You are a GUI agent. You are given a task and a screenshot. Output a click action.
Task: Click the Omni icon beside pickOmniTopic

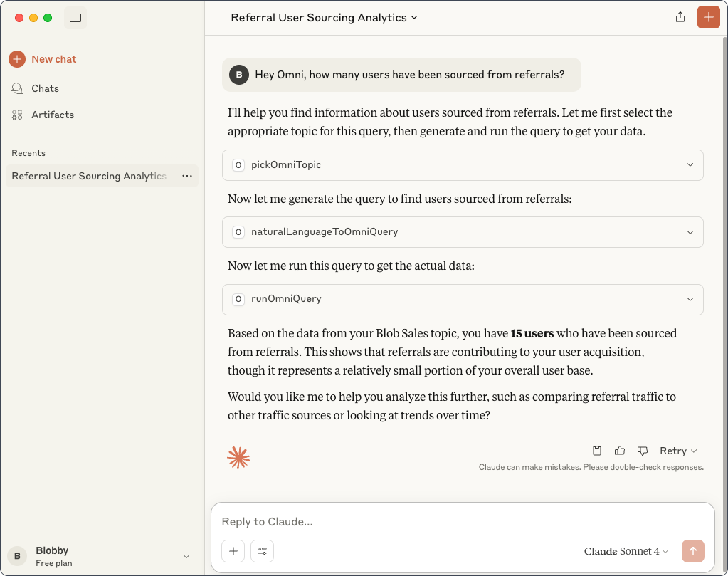click(x=238, y=165)
